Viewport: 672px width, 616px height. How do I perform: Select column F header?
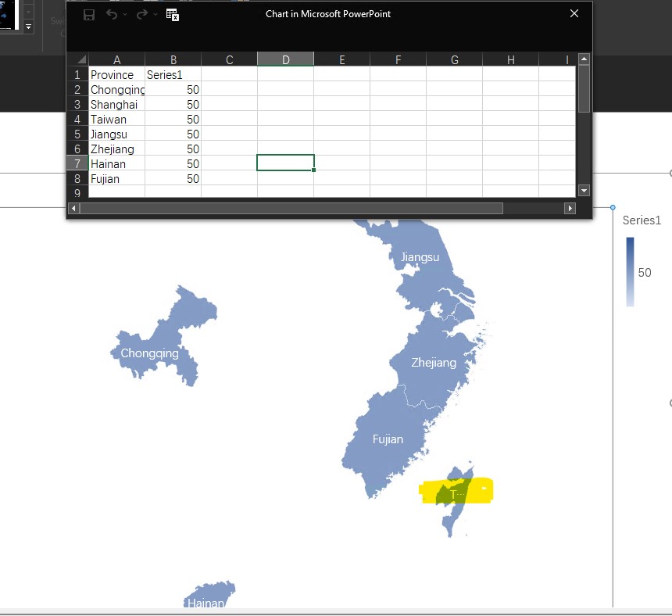[399, 59]
